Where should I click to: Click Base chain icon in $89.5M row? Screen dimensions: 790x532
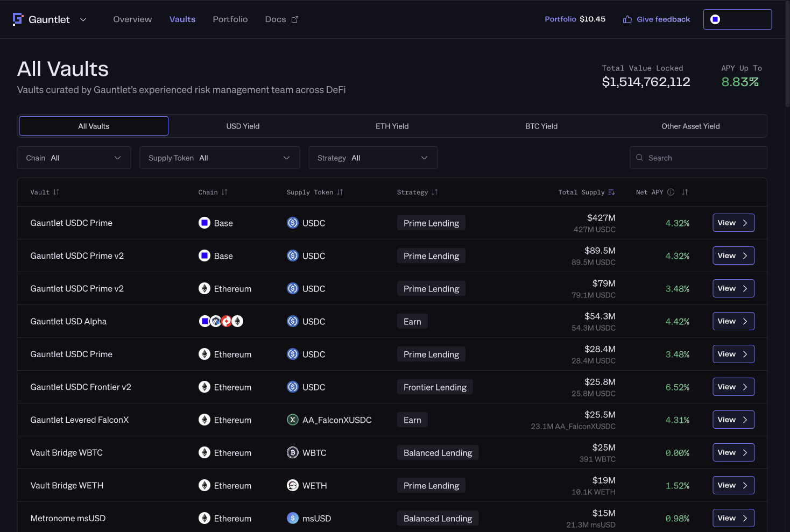coord(204,256)
